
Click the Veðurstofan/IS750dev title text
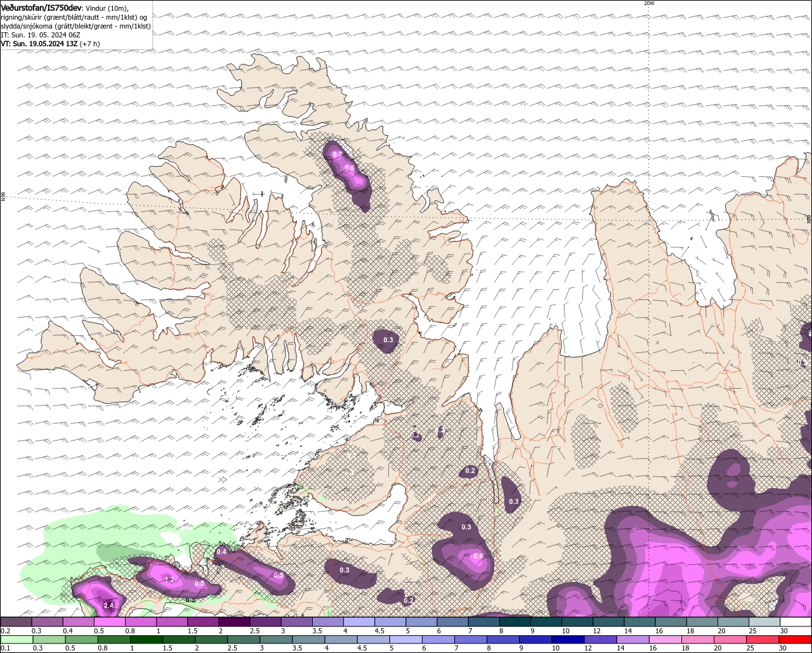41,7
